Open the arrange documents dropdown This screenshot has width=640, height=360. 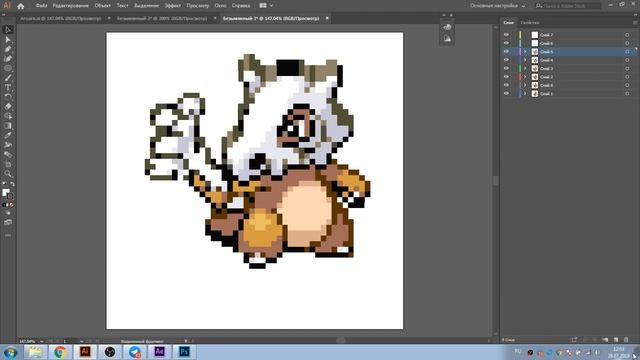click(266, 6)
